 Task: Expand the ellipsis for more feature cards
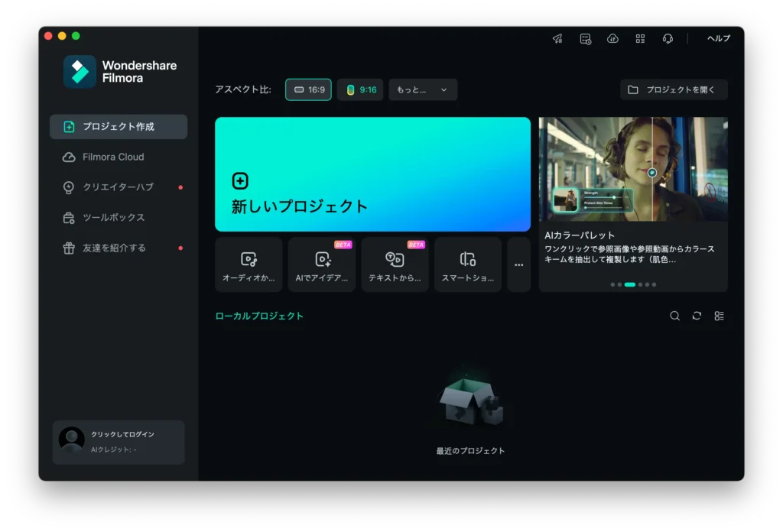(x=518, y=264)
